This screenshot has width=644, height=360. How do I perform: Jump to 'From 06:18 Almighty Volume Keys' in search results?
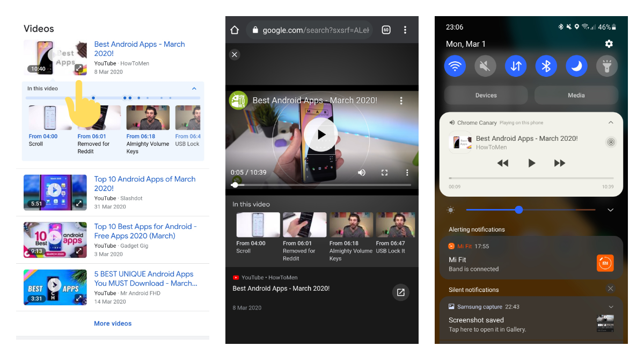(x=148, y=129)
